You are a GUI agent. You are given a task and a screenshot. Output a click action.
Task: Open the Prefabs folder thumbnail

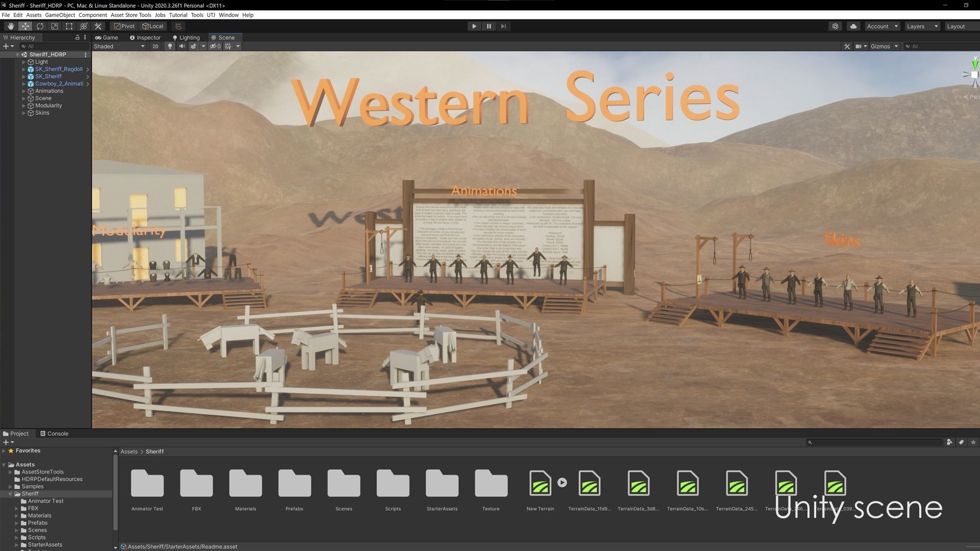click(x=295, y=483)
